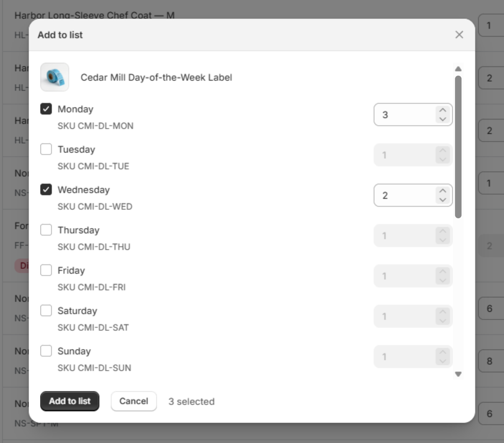Uncheck the Wednesday variant checkbox
Viewport: 504px width, 443px height.
coord(46,190)
